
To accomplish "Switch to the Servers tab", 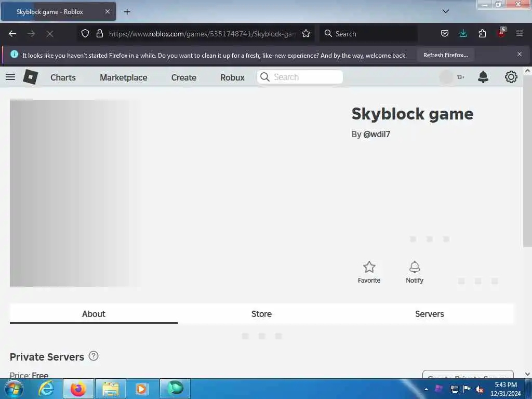I will [x=430, y=314].
